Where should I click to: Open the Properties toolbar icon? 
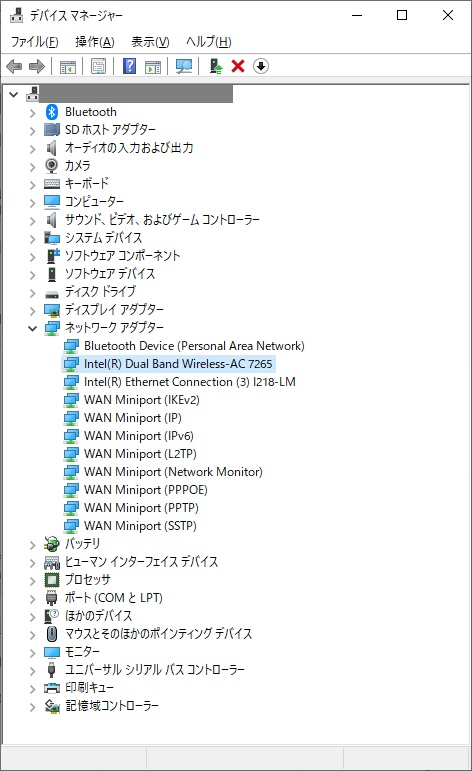coord(98,66)
